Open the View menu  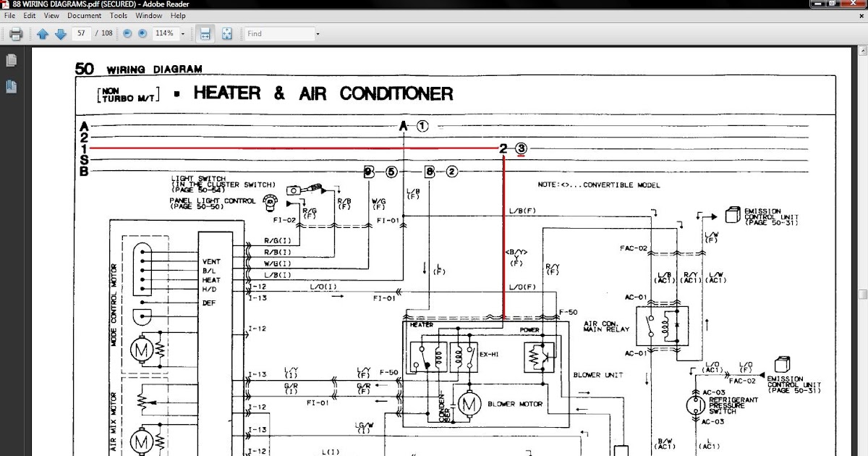[51, 15]
